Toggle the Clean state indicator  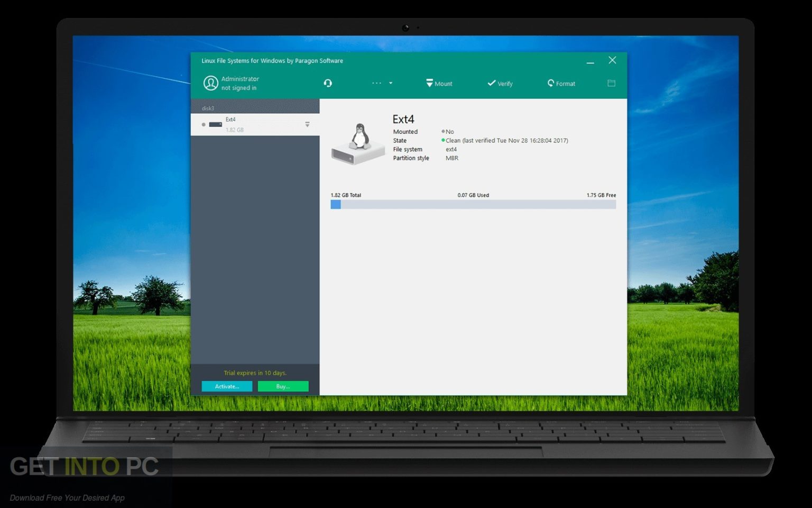(444, 140)
